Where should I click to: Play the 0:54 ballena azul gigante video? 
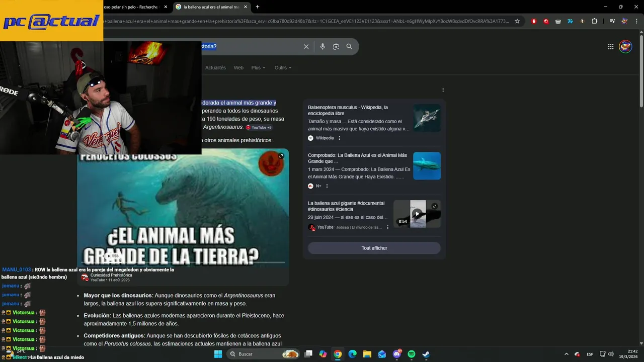pos(417,214)
